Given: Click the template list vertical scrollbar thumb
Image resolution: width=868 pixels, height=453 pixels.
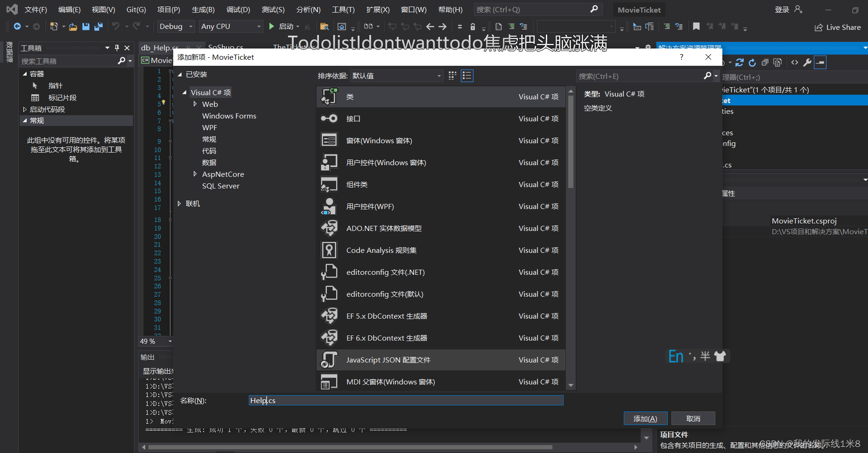Looking at the screenshot, I should 571,142.
